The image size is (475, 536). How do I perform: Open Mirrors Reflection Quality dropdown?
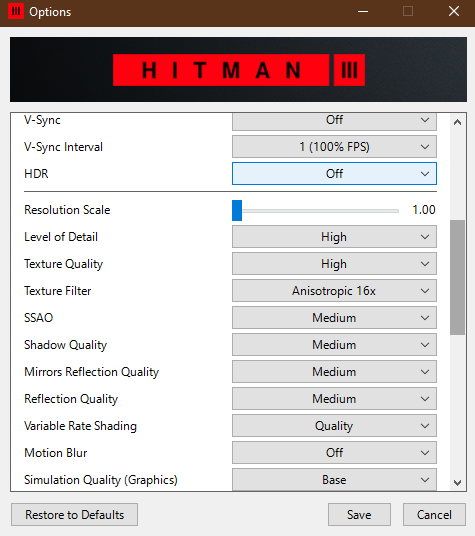coord(334,372)
